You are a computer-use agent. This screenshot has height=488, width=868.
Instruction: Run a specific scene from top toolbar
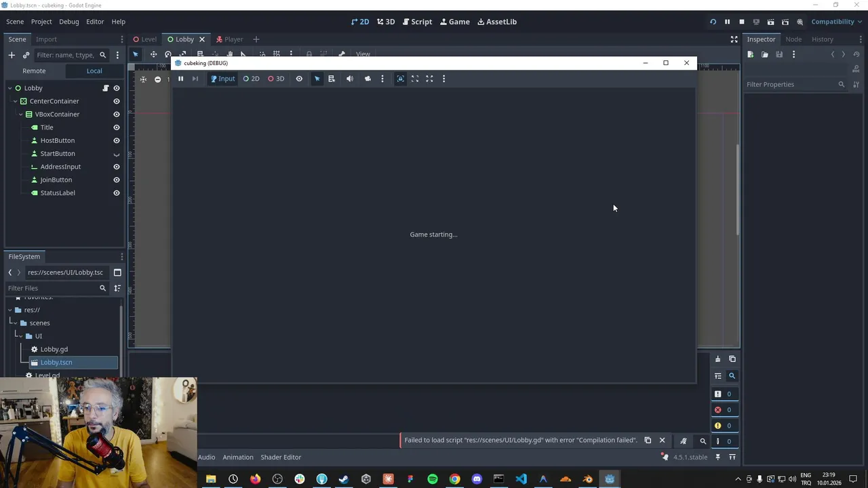(785, 22)
